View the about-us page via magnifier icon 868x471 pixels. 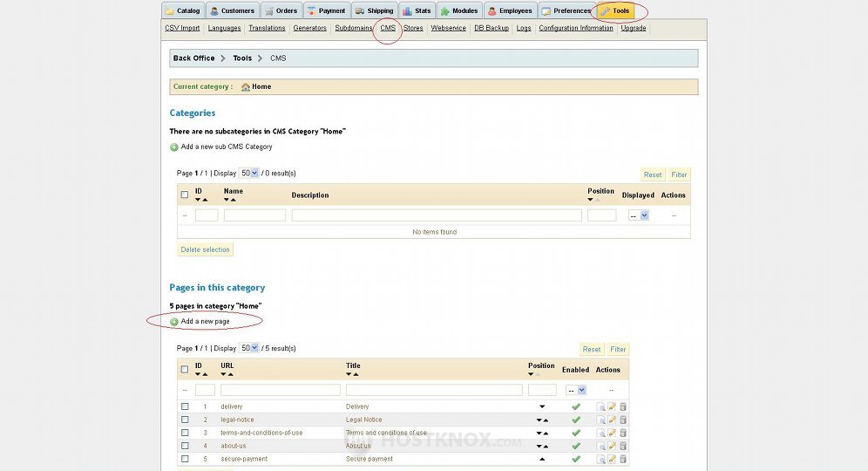pos(600,446)
